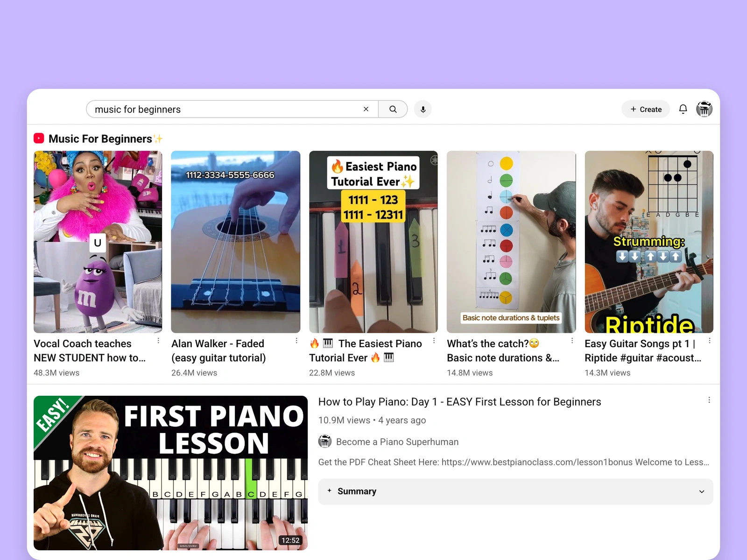Viewport: 747px width, 560px height.
Task: Click the video description starting Get the PDF Cheat Sheet
Action: point(514,462)
